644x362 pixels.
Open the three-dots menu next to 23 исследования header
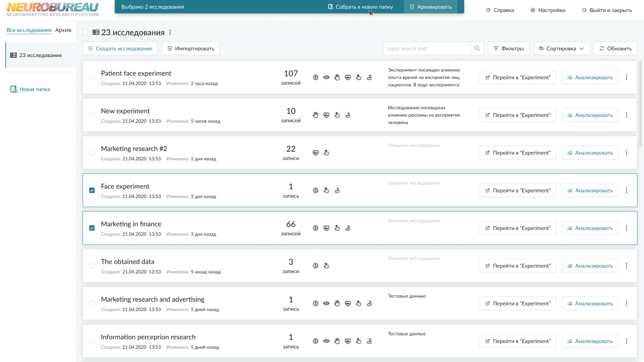(170, 33)
